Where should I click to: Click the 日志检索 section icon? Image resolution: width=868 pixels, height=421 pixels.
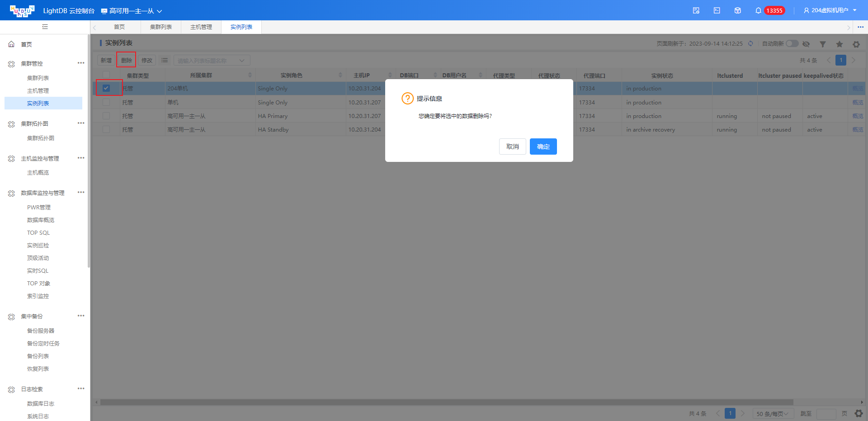click(11, 389)
